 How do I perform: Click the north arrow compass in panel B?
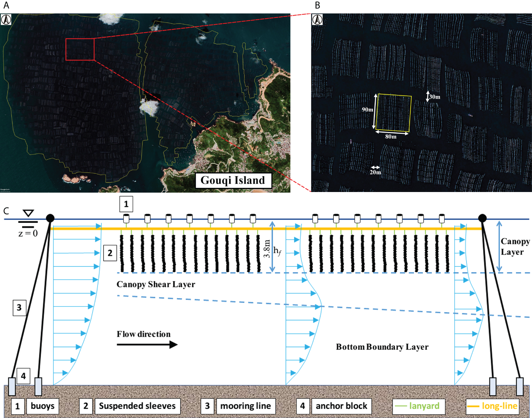(317, 19)
